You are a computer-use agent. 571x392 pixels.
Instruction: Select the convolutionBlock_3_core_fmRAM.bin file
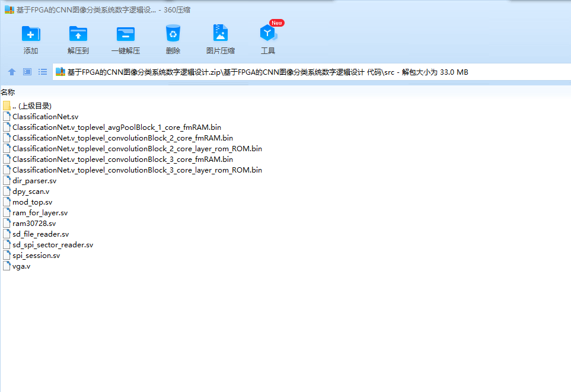tap(123, 159)
